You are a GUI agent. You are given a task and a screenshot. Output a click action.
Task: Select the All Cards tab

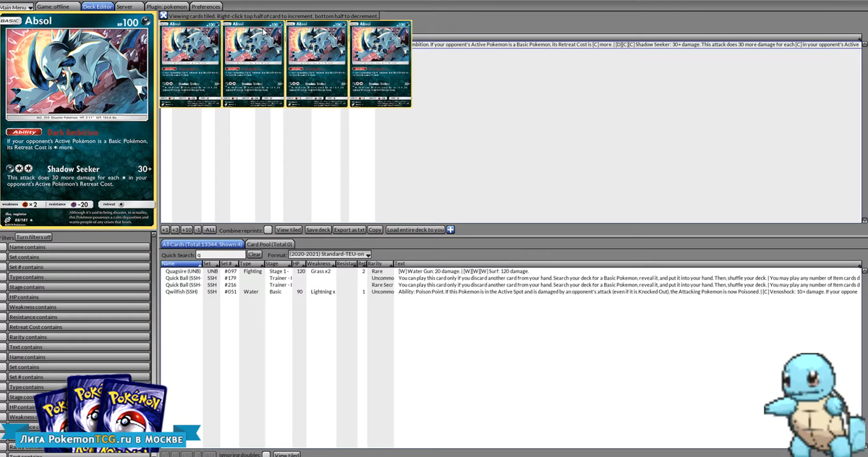202,244
